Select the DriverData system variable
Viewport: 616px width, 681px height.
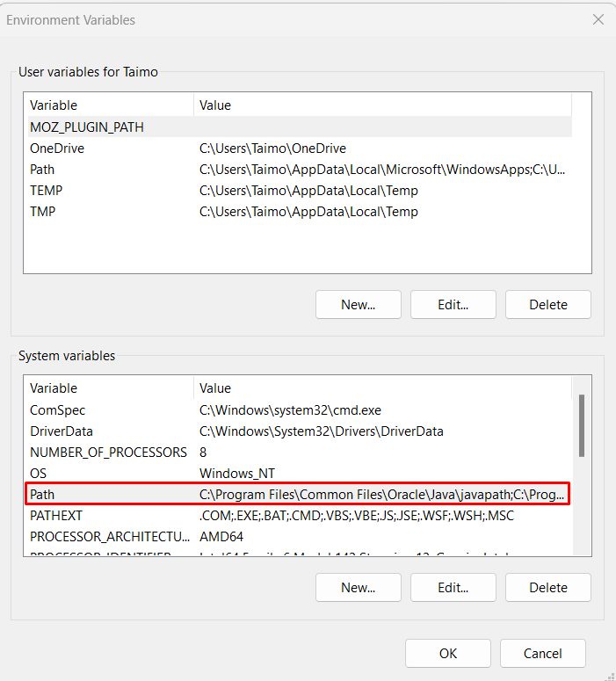[x=300, y=431]
